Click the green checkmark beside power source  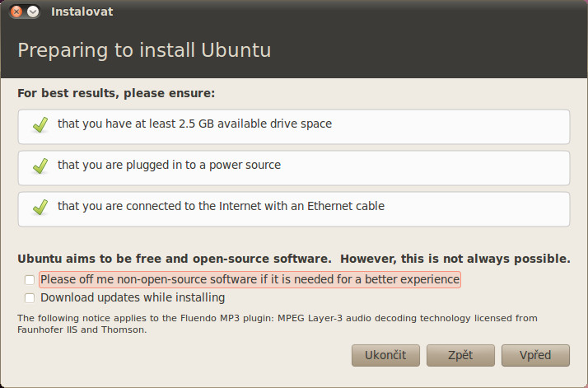coord(40,166)
